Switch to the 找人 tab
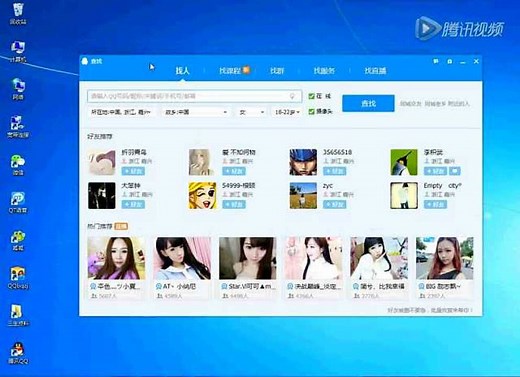Viewport: 520px width, 377px height. 182,70
